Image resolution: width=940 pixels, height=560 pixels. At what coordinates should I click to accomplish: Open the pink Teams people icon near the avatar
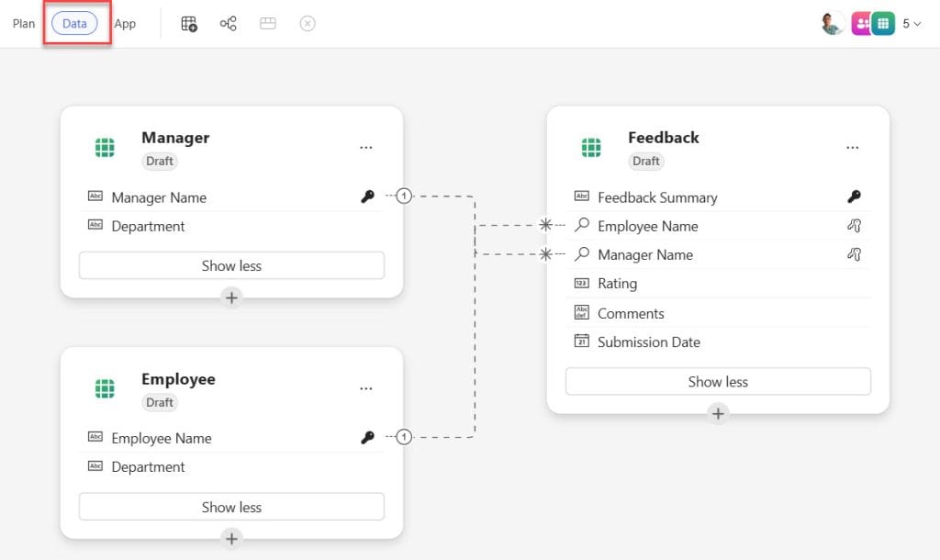[859, 22]
